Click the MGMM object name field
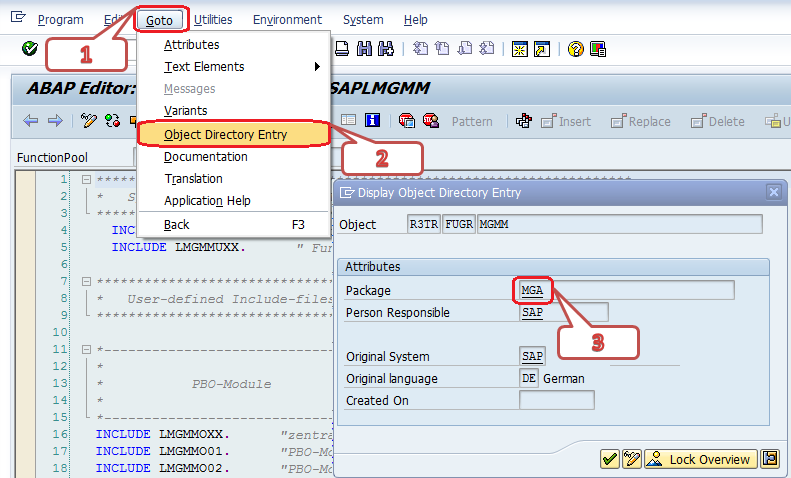This screenshot has width=791, height=478. [619, 224]
